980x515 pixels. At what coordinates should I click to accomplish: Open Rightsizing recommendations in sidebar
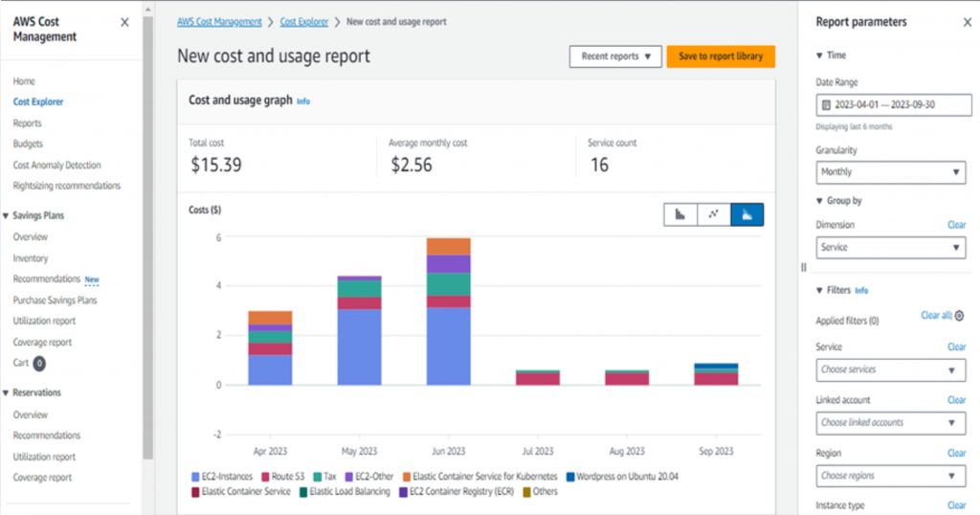pyautogui.click(x=67, y=186)
